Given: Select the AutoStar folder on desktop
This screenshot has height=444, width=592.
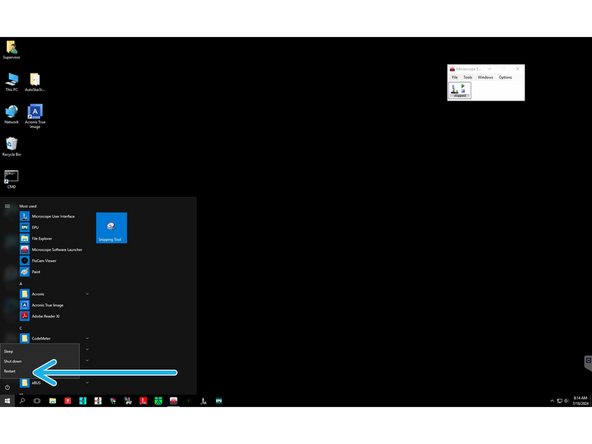Looking at the screenshot, I should click(35, 82).
